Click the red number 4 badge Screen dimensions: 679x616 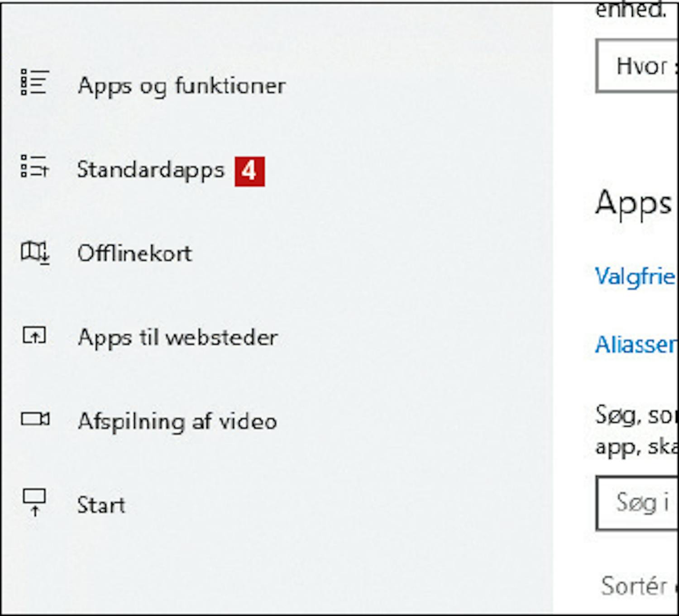coord(249,171)
